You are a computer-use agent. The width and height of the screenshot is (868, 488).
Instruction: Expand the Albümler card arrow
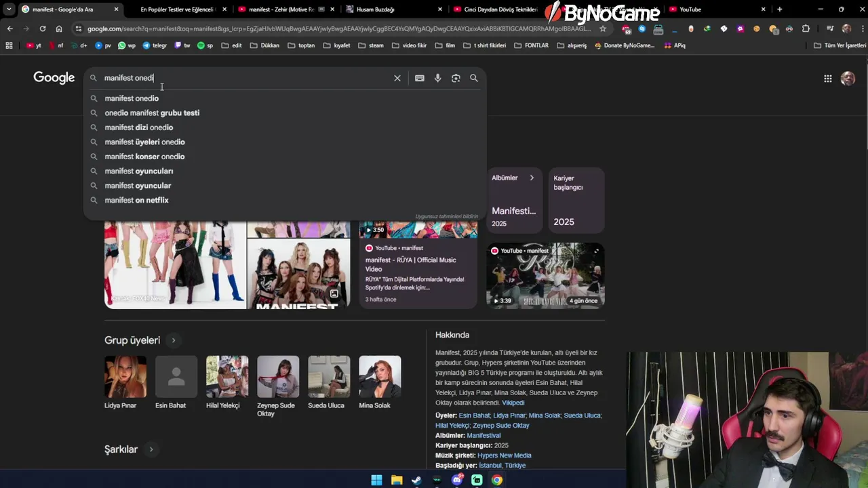(x=532, y=178)
